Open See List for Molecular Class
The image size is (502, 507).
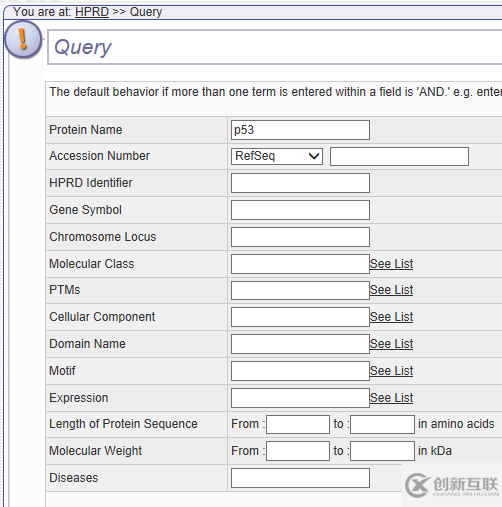point(391,264)
